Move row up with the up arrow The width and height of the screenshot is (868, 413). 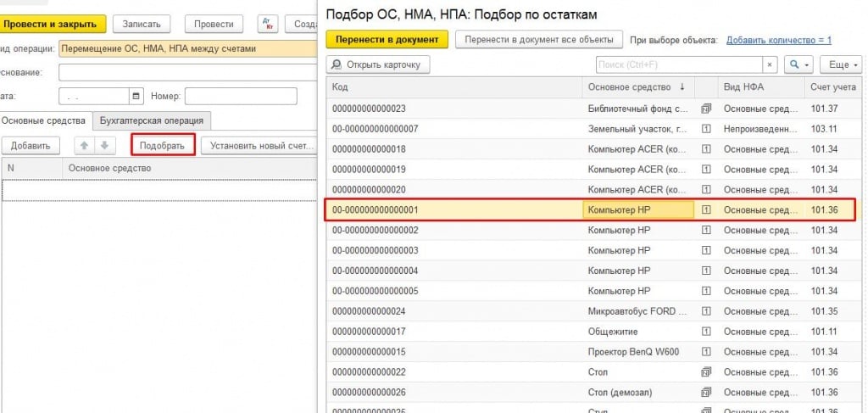tap(85, 145)
